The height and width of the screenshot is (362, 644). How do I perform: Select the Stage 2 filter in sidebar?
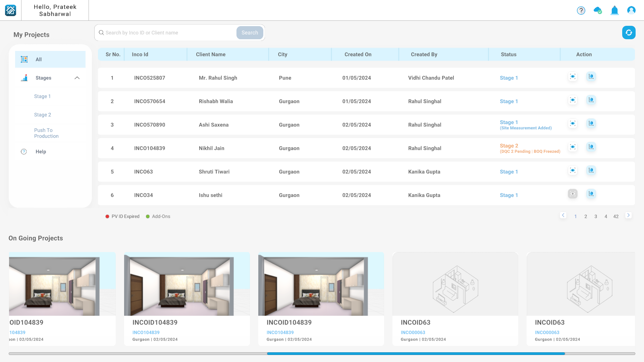[x=43, y=115]
